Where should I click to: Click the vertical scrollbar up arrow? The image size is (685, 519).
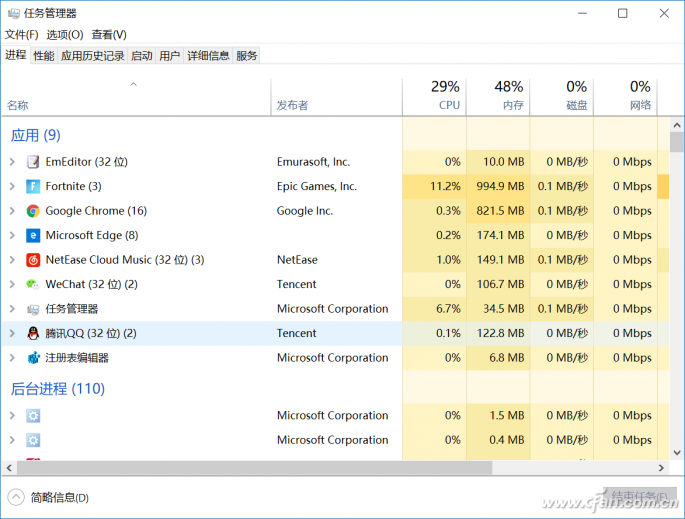pos(677,125)
